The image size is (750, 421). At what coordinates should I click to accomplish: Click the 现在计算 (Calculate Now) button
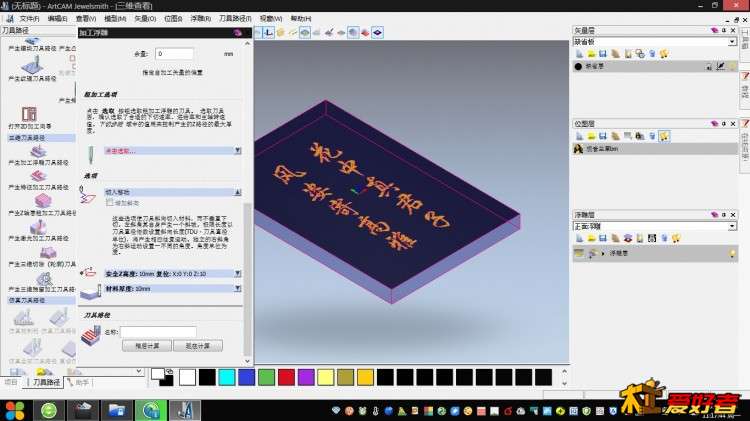[x=198, y=346]
